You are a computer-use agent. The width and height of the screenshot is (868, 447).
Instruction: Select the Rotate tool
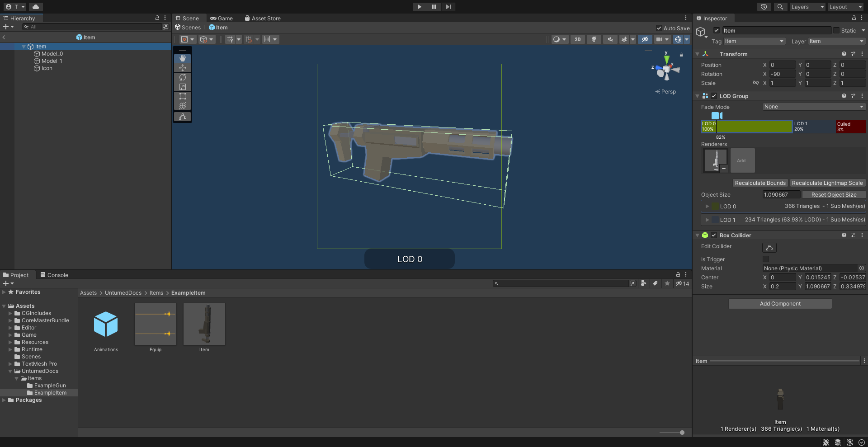(182, 77)
